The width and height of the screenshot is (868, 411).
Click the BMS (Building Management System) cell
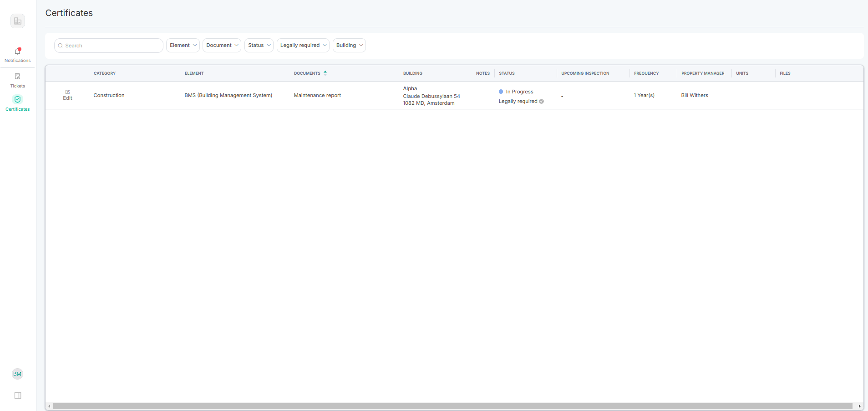click(228, 95)
